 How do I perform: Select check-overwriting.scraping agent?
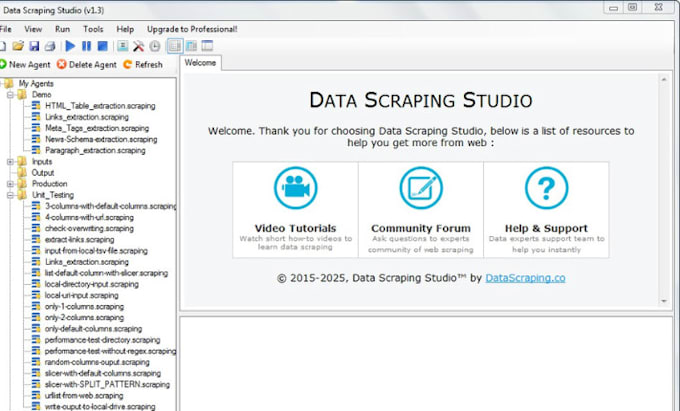pos(89,228)
